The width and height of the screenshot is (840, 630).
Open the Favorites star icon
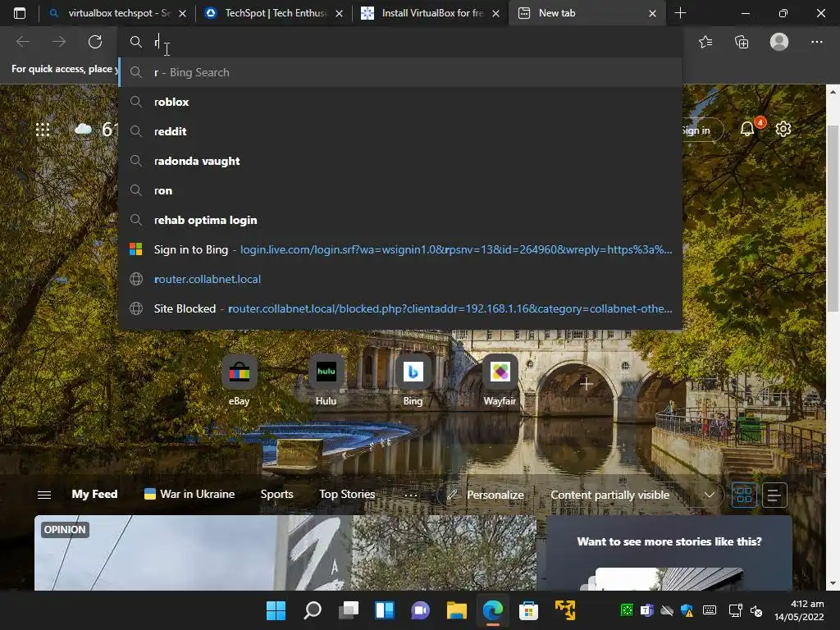(x=705, y=42)
